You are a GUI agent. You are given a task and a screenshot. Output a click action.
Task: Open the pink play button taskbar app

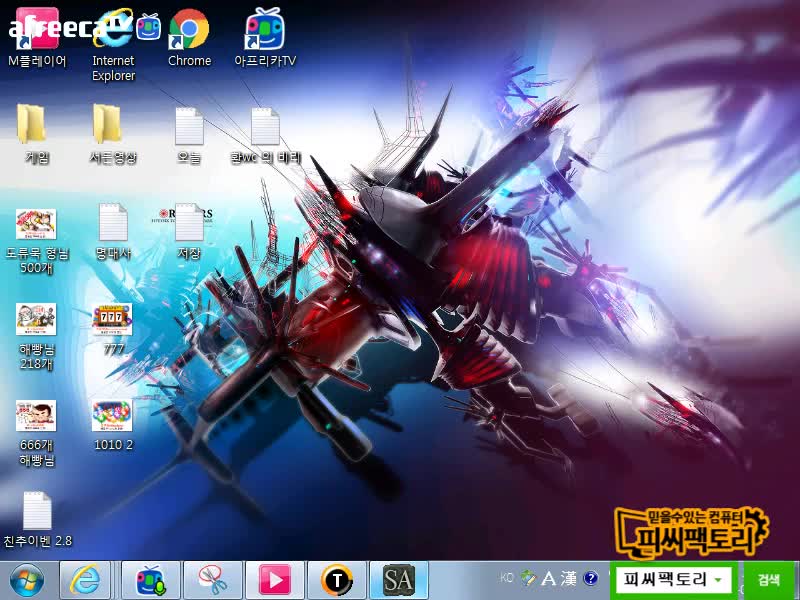coord(275,579)
